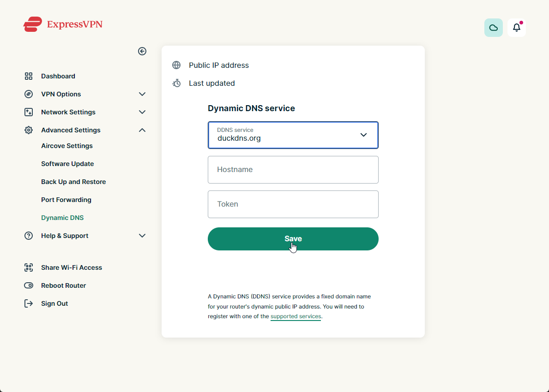The width and height of the screenshot is (549, 392).
Task: Open the notifications bell
Action: point(516,28)
